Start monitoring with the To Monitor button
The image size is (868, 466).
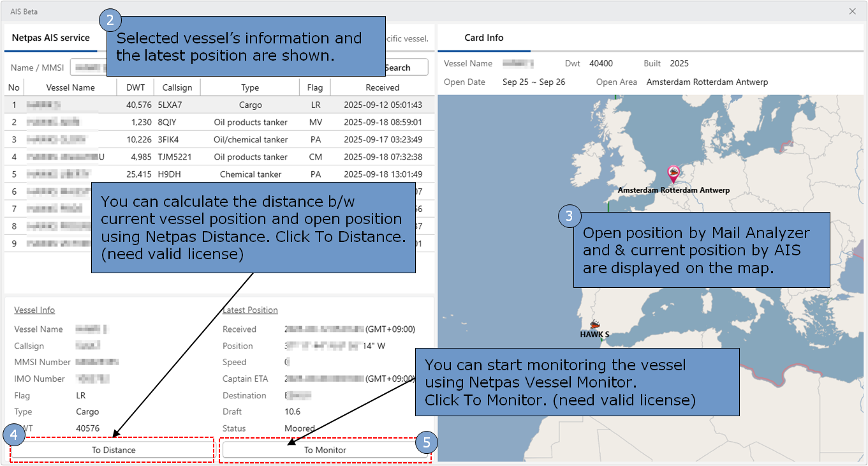click(325, 450)
